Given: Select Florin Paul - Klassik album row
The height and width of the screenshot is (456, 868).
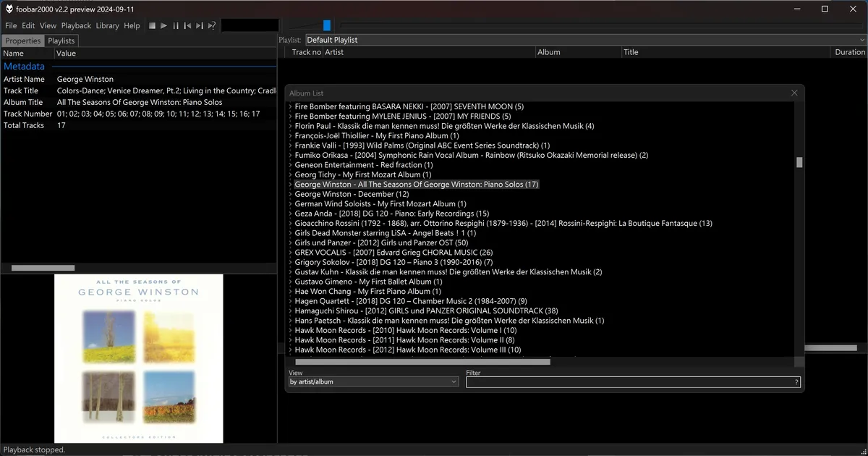Looking at the screenshot, I should pyautogui.click(x=444, y=126).
